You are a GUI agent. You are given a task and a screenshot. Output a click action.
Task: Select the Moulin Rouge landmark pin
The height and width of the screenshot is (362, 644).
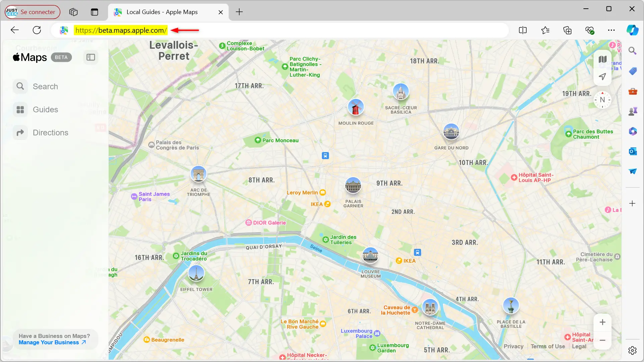356,107
